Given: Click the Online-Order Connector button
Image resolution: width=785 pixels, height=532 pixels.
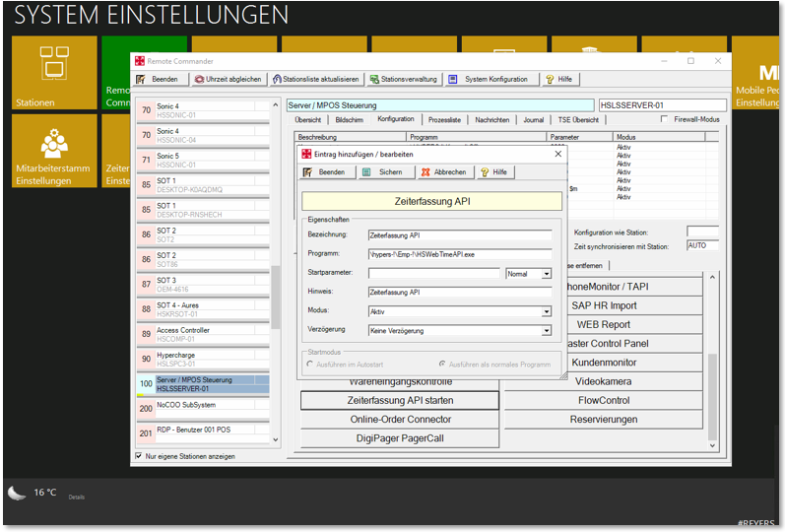Looking at the screenshot, I should (x=401, y=419).
